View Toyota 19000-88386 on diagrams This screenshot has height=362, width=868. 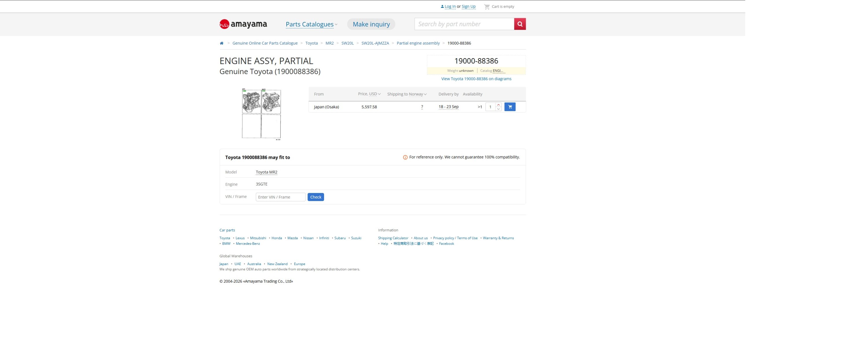(476, 79)
